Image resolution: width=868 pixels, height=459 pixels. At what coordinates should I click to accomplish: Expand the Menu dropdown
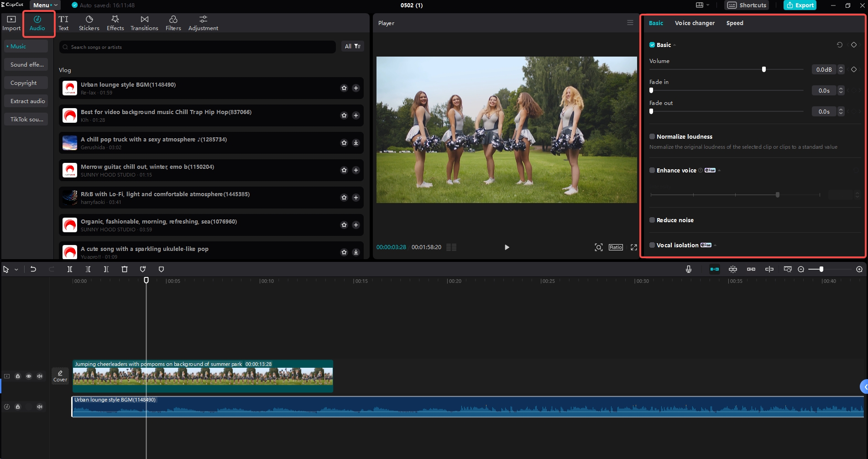[x=45, y=5]
